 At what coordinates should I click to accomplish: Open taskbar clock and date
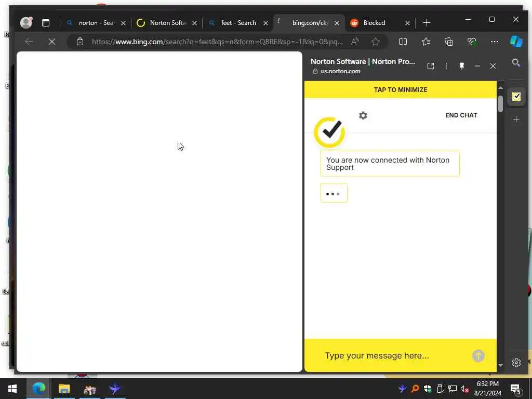click(x=487, y=389)
